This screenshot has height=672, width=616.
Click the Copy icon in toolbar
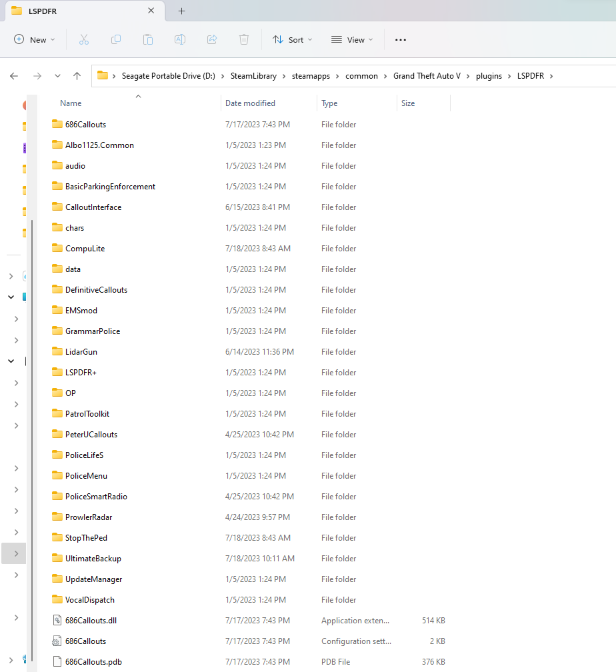pos(116,40)
